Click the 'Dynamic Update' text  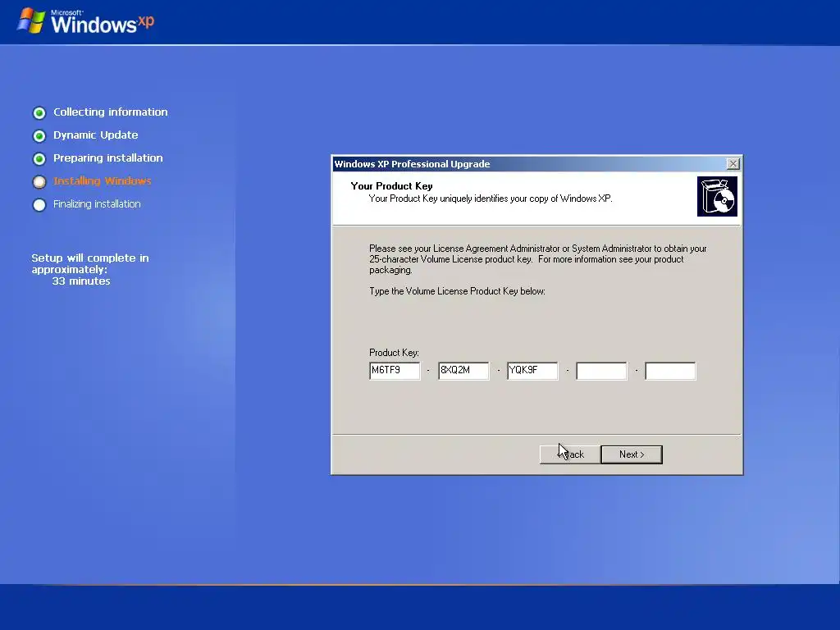[95, 135]
